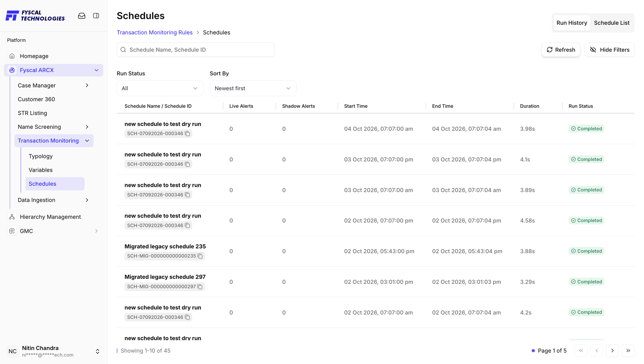
Task: Focus the Schedule Name, Schedule ID search field
Action: 196,50
